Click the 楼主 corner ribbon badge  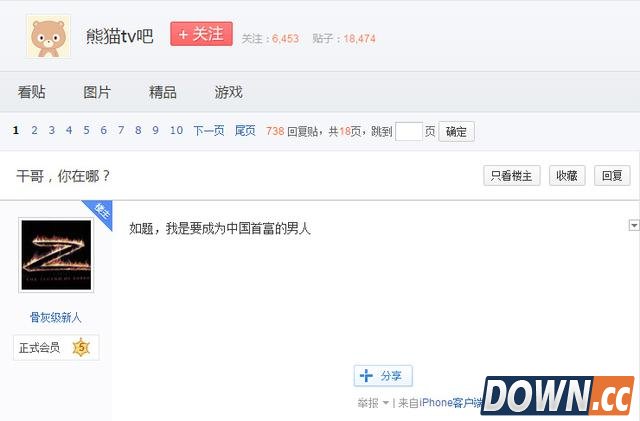(x=100, y=212)
